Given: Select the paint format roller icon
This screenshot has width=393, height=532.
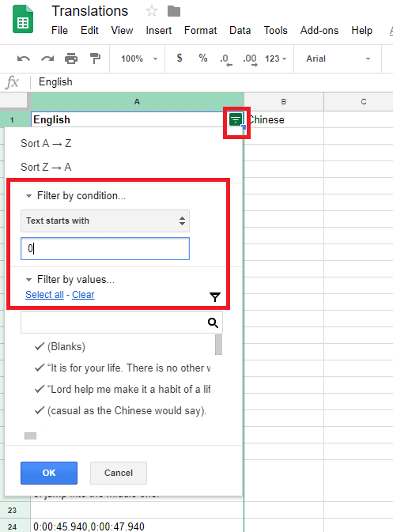Looking at the screenshot, I should (96, 58).
